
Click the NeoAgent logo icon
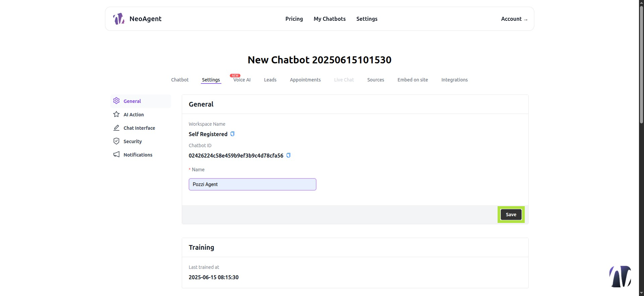(x=119, y=19)
